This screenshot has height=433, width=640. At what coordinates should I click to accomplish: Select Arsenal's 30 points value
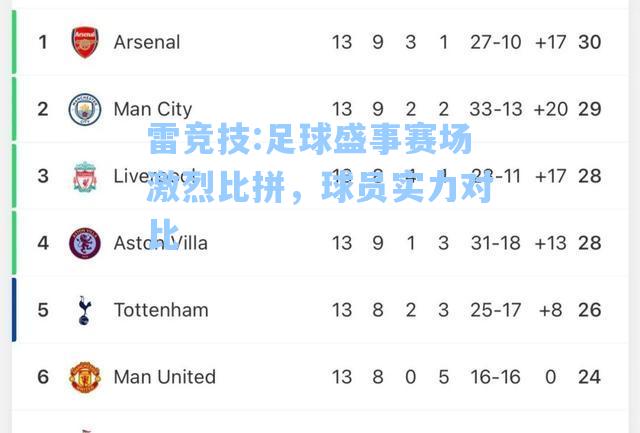point(589,42)
